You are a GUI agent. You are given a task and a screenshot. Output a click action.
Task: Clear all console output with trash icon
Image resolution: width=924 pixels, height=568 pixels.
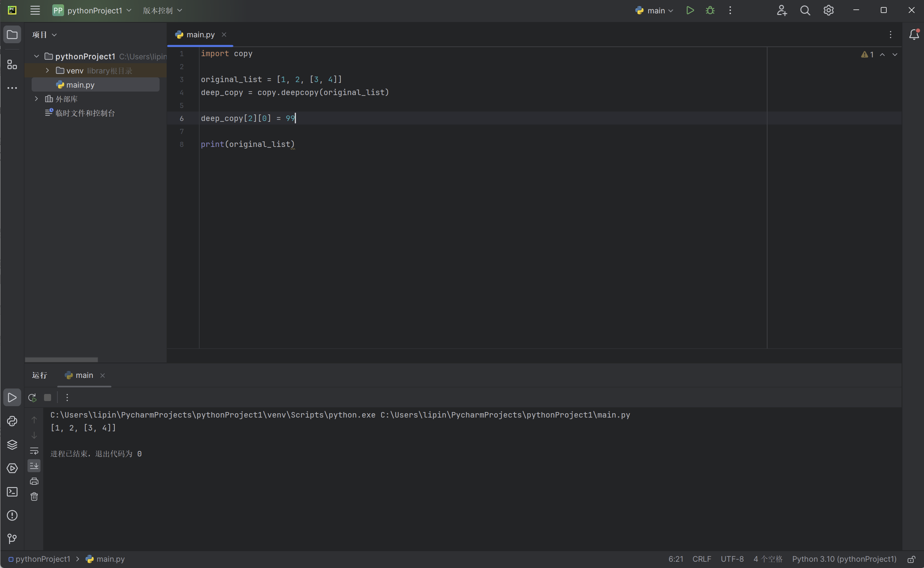pyautogui.click(x=34, y=497)
